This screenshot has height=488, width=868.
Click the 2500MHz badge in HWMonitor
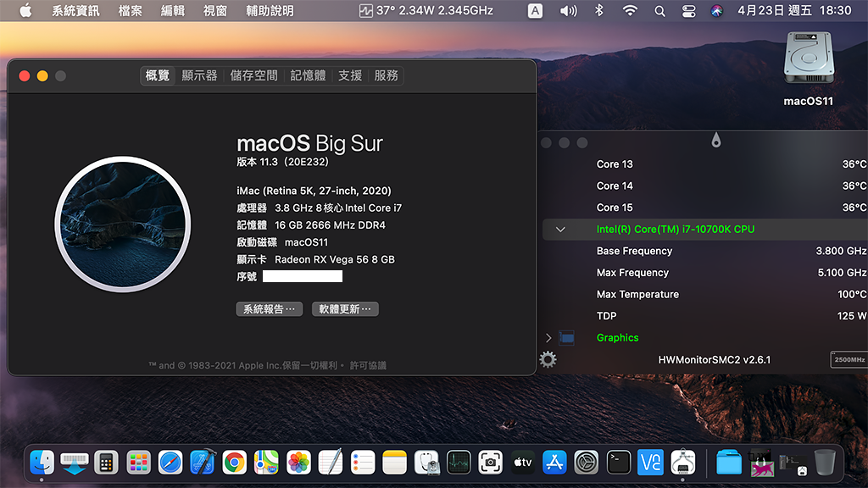tap(849, 359)
